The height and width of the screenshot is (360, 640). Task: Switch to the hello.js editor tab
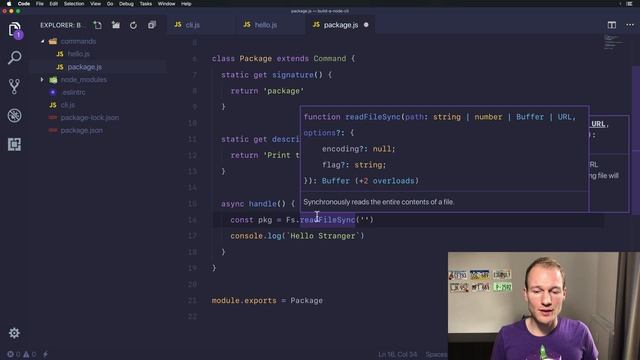point(266,25)
